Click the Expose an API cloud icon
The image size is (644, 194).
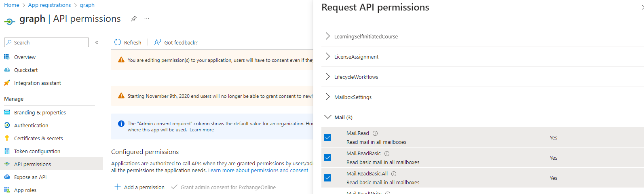tap(7, 177)
